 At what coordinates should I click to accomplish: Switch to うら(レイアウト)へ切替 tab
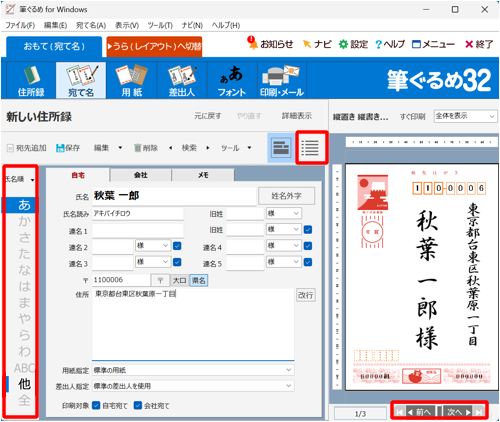[x=154, y=46]
